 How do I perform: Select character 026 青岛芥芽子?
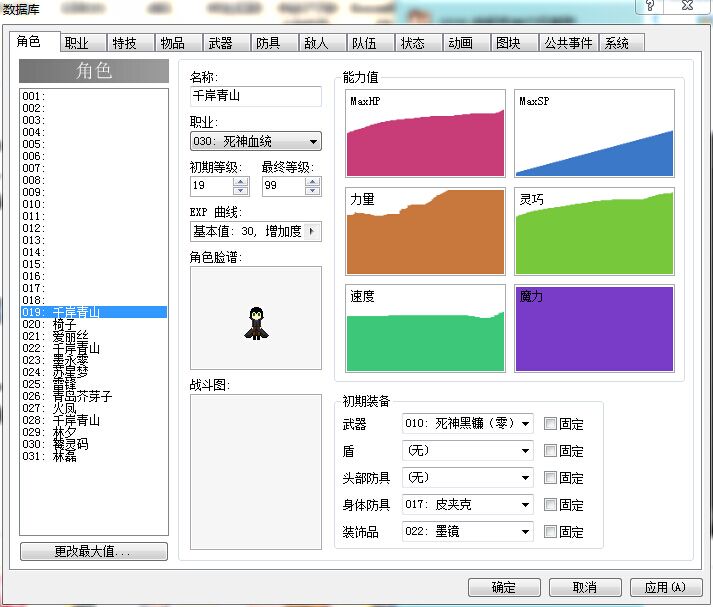(x=94, y=396)
